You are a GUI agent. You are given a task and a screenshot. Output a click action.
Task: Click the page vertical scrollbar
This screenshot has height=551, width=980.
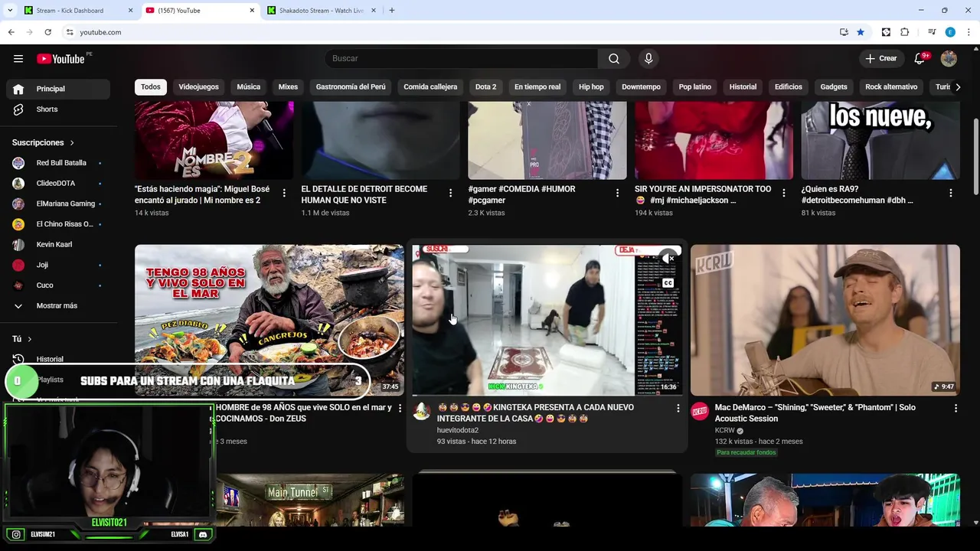tap(975, 157)
